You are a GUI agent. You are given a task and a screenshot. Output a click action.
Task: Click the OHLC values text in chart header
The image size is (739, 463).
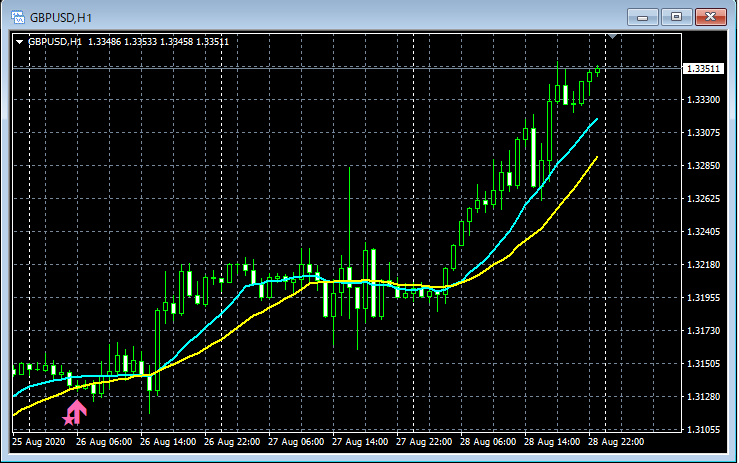[x=158, y=42]
